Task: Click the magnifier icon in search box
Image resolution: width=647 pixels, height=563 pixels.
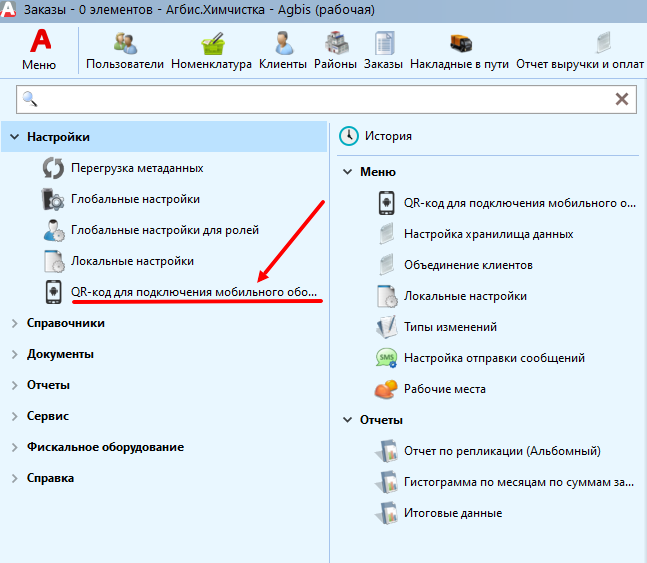Action: tap(30, 99)
